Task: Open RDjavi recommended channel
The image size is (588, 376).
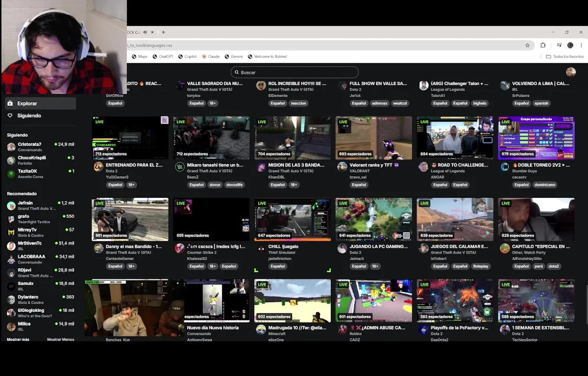Action: [x=40, y=273]
